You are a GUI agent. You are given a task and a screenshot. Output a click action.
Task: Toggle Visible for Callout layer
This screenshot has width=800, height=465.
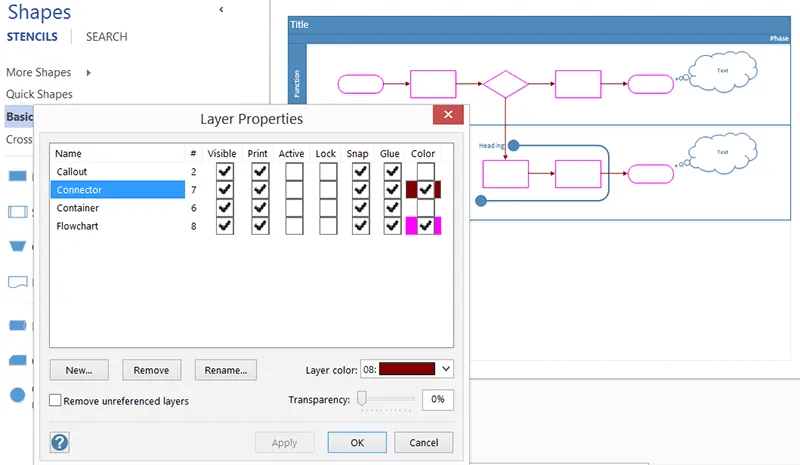pos(224,172)
